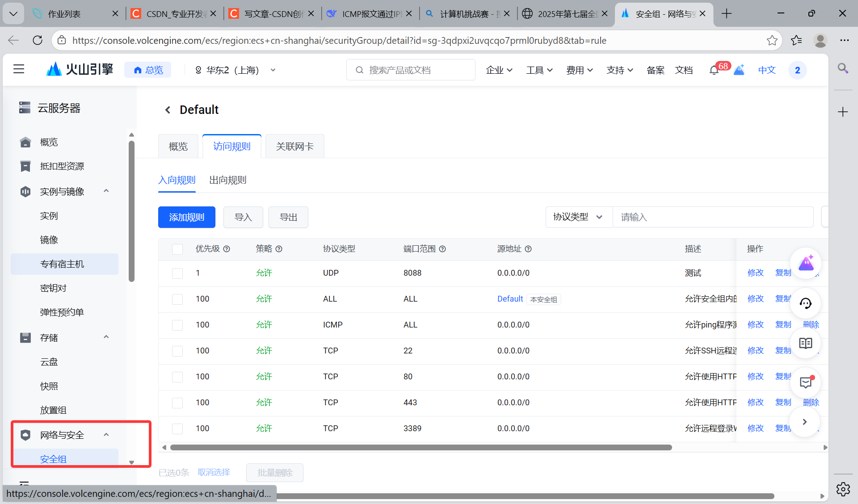
Task: Refresh the browser page
Action: [x=38, y=40]
